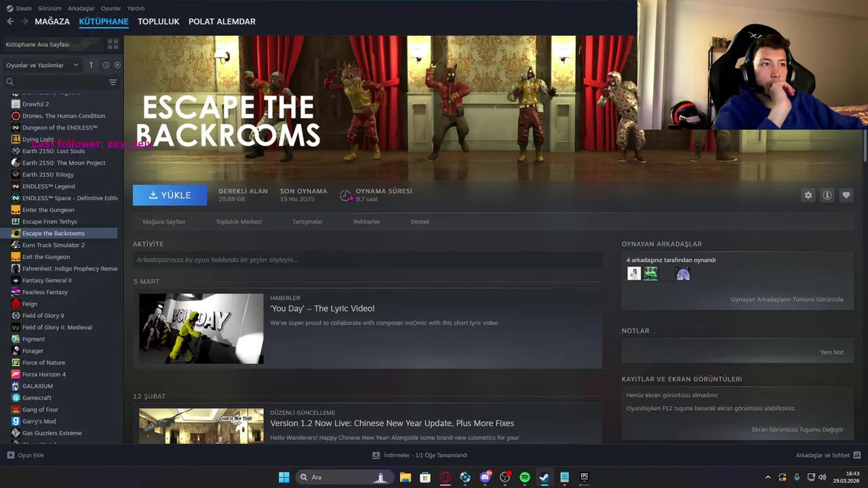Click the green friend avatar
Image resolution: width=868 pixels, height=488 pixels.
(650, 274)
